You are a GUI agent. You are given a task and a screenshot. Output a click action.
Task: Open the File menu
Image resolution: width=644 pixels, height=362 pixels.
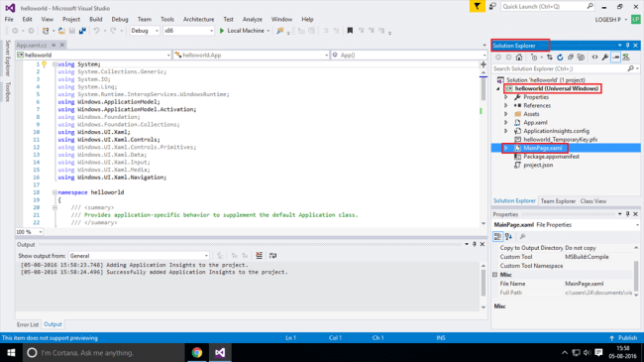tap(9, 19)
